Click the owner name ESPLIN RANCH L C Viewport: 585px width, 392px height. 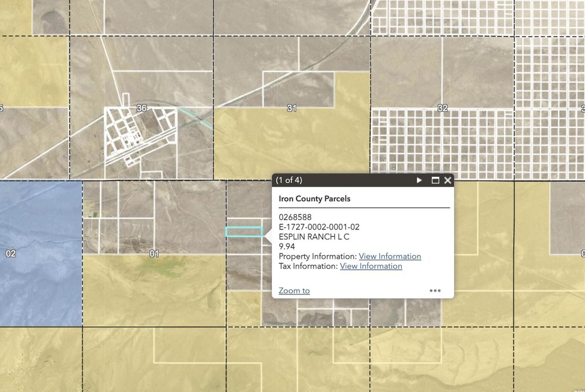(314, 237)
